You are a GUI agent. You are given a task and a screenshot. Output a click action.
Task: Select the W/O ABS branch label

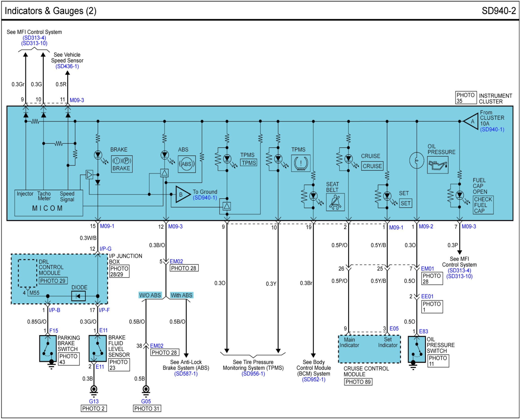tap(150, 295)
